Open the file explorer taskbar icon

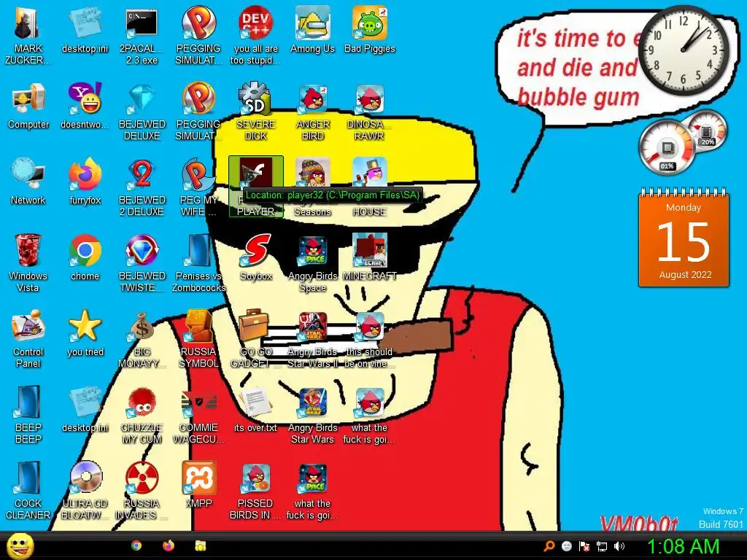200,545
